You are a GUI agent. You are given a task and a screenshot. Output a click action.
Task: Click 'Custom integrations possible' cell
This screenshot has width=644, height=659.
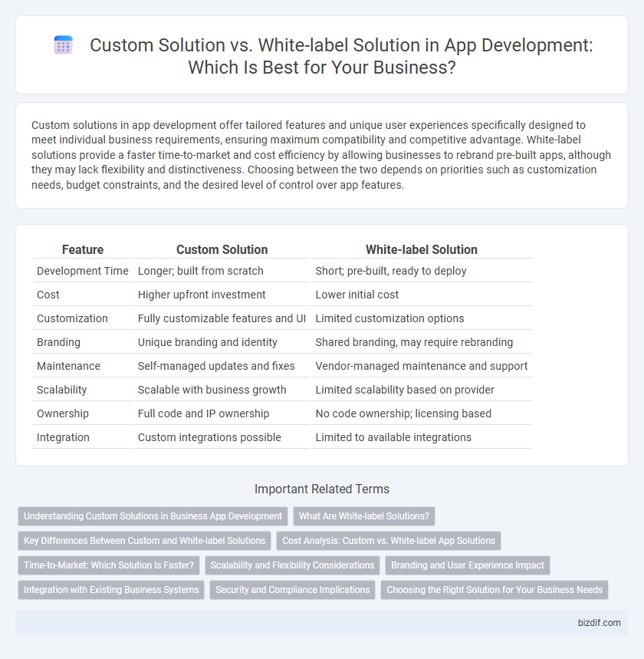click(x=222, y=437)
